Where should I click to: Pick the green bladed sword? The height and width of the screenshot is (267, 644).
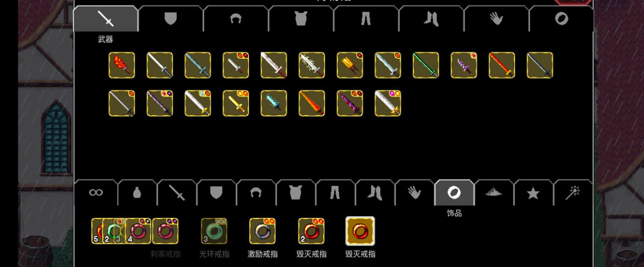pyautogui.click(x=425, y=65)
